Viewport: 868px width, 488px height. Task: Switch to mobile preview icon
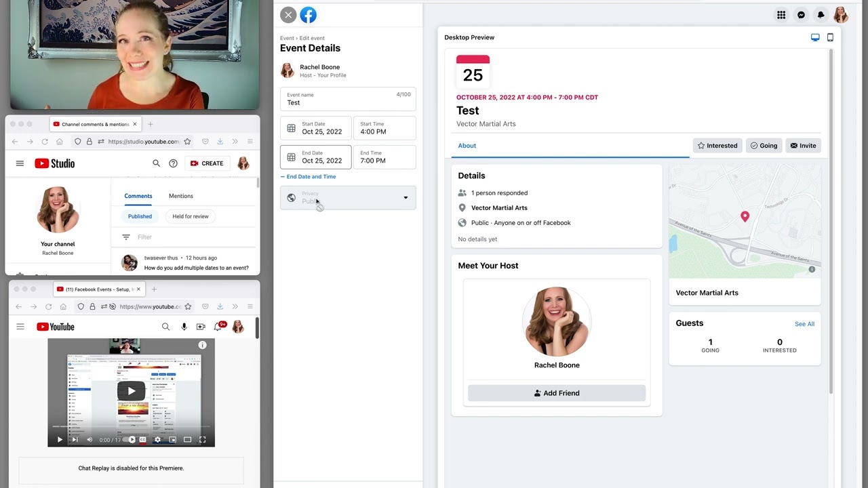[830, 37]
